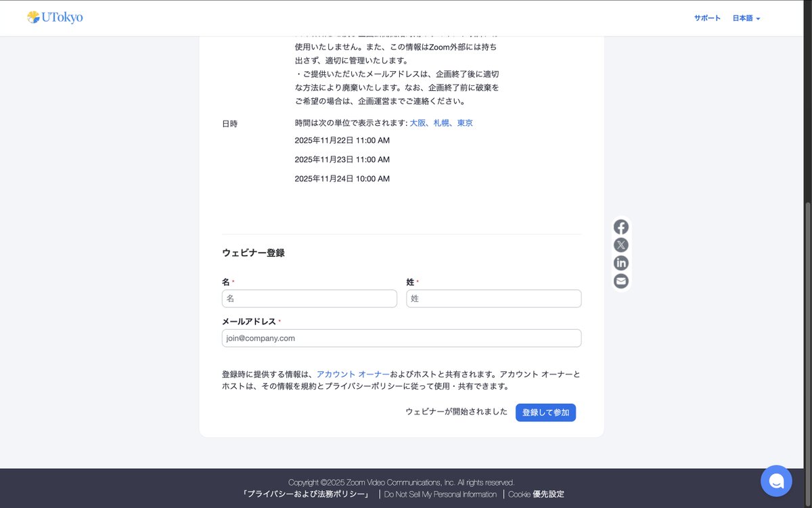
Task: Select the 2025年11月22日 11:00 AM date text
Action: (x=342, y=140)
